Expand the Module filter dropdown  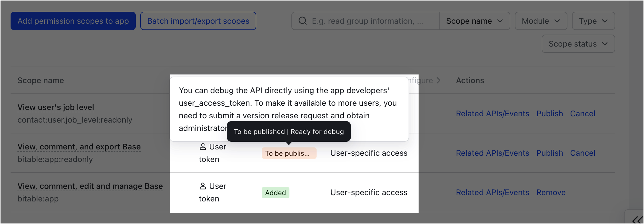click(x=541, y=21)
